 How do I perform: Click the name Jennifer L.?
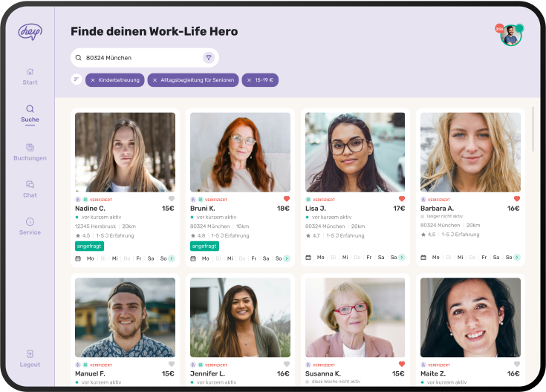207,373
